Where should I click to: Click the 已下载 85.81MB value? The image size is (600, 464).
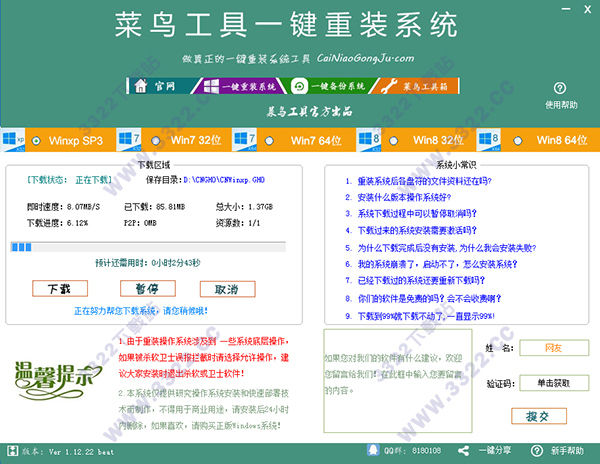[x=170, y=207]
